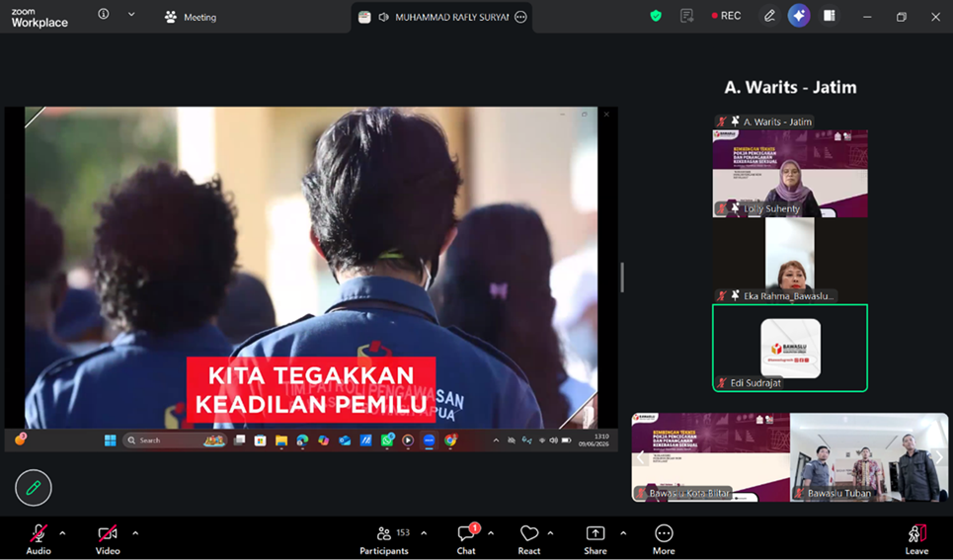The height and width of the screenshot is (560, 953).
Task: Start the camera with the Video button
Action: click(x=108, y=539)
